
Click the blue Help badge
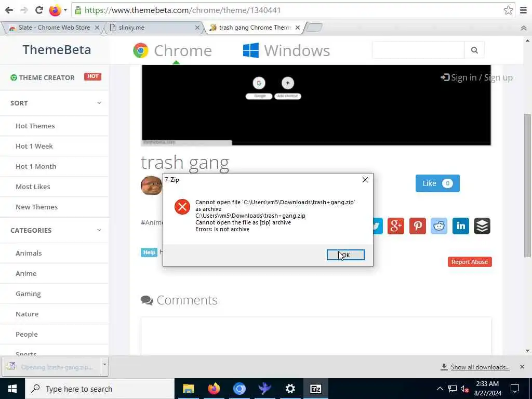click(149, 252)
